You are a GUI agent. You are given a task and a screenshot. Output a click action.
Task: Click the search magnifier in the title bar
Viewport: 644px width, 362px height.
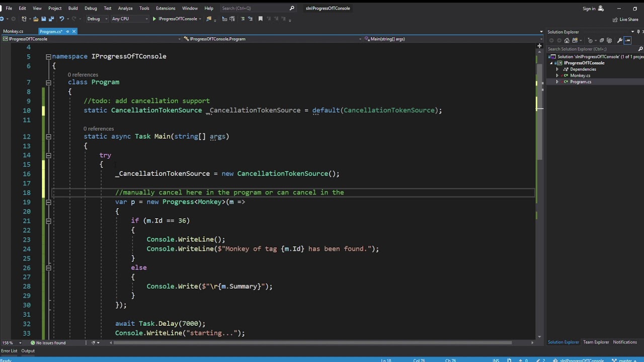pyautogui.click(x=292, y=8)
